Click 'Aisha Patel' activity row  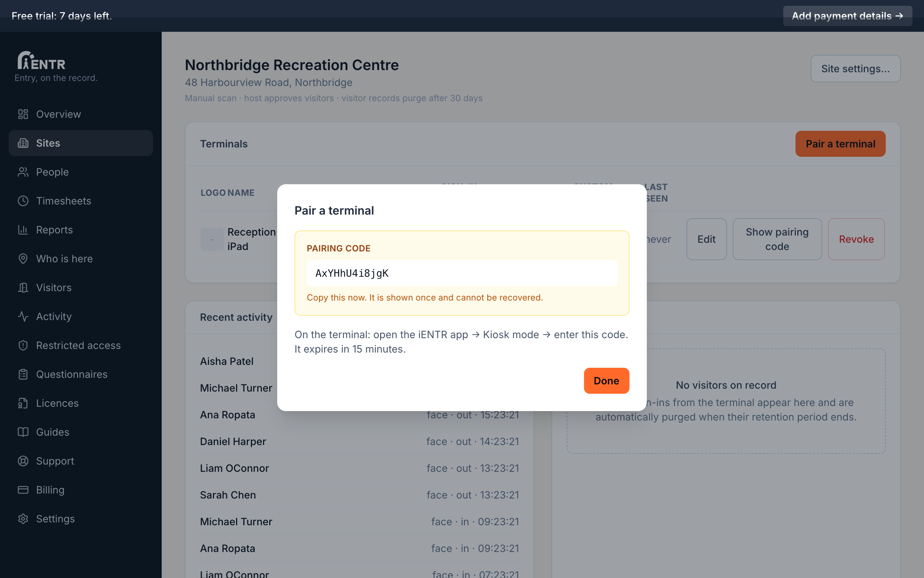[x=227, y=361]
